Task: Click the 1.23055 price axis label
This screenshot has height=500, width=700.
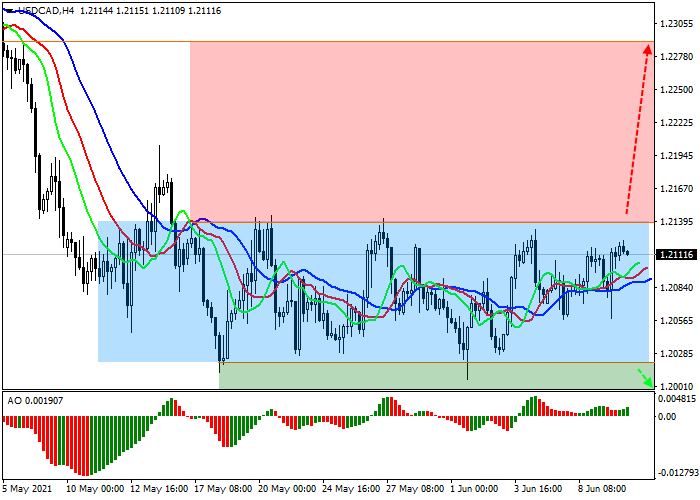Action: (677, 24)
